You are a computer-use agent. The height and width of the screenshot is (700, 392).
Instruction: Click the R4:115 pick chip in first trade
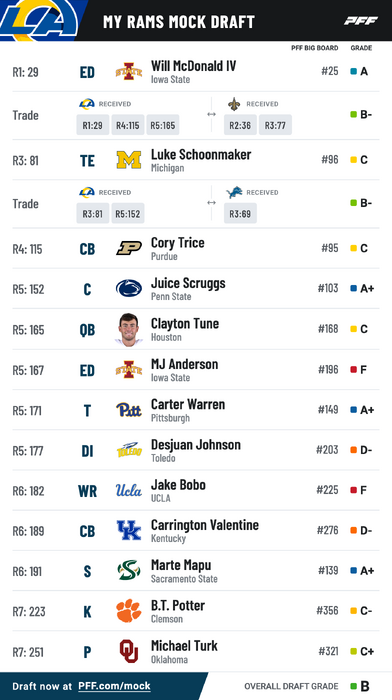click(128, 125)
